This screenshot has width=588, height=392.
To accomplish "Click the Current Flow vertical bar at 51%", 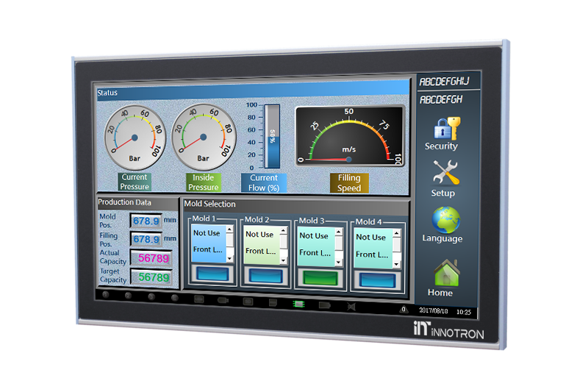I will pyautogui.click(x=273, y=136).
